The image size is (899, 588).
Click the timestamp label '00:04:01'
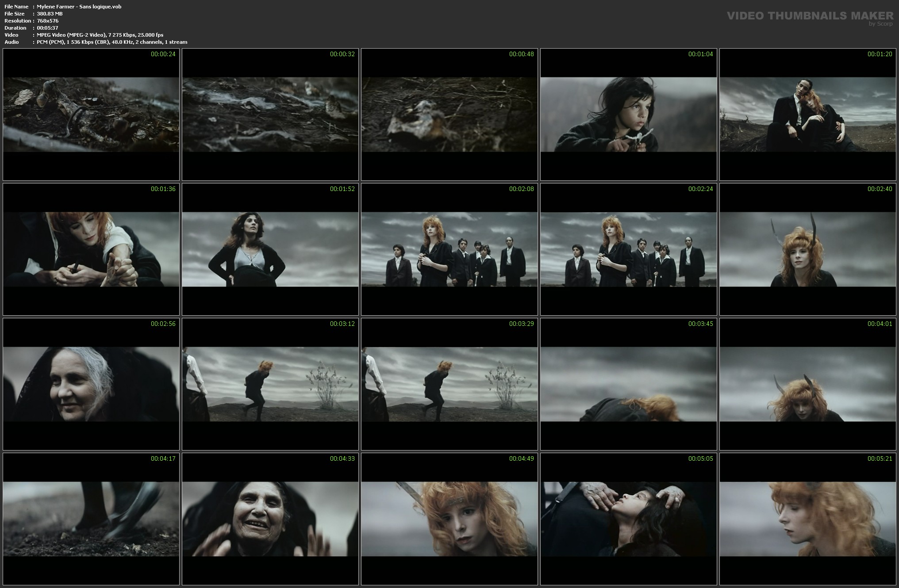[880, 324]
